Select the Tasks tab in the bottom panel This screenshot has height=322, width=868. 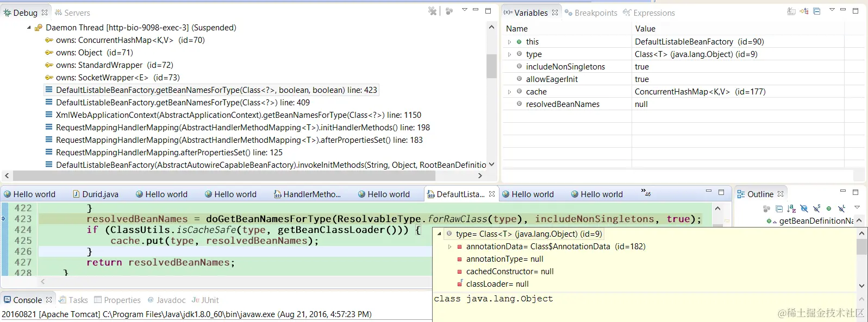(73, 300)
